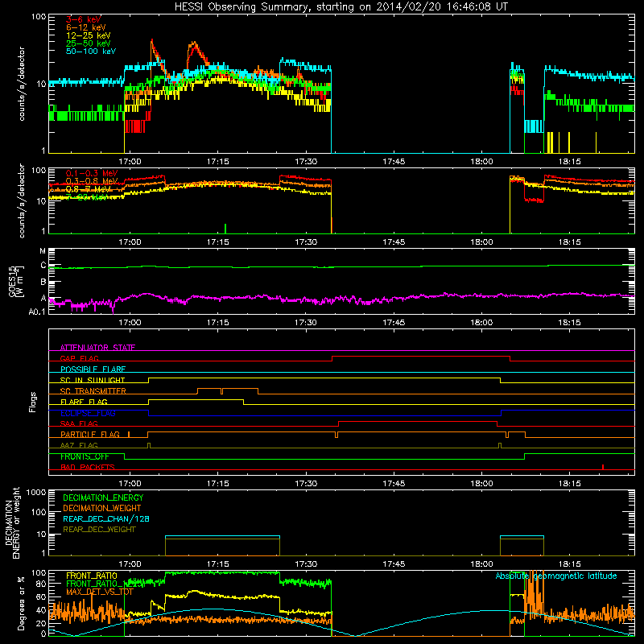Click the 18:15 tick label under decimation panel

[570, 564]
